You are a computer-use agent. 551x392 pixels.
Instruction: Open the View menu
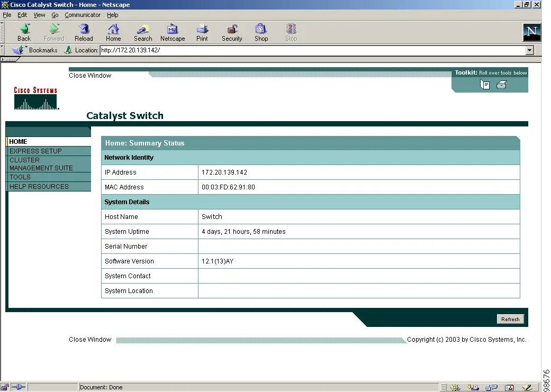[x=39, y=15]
